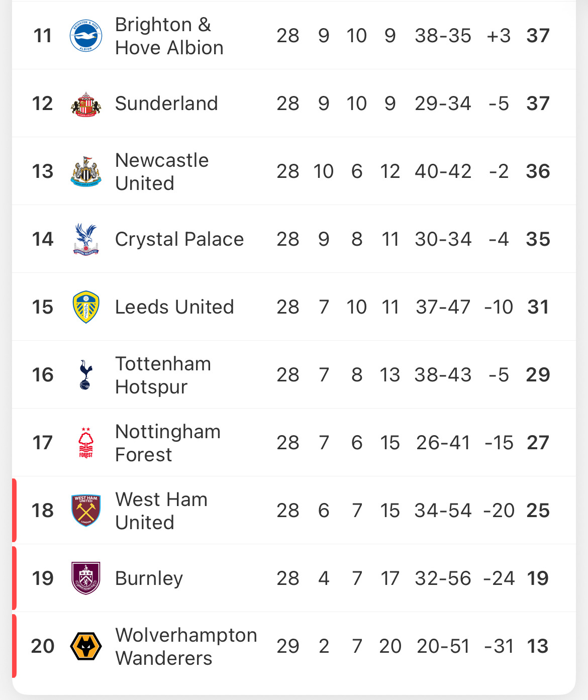Tap the Sunderland club badge
The image size is (588, 700).
(x=86, y=104)
